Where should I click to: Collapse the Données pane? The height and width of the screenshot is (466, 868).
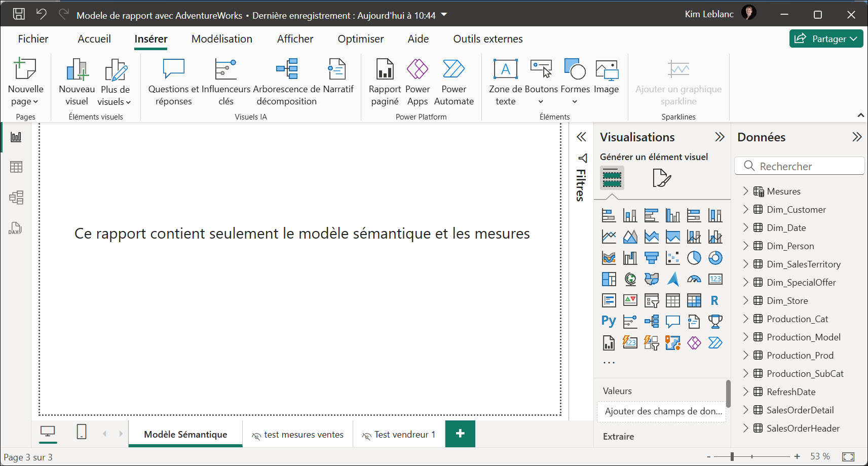pos(857,137)
